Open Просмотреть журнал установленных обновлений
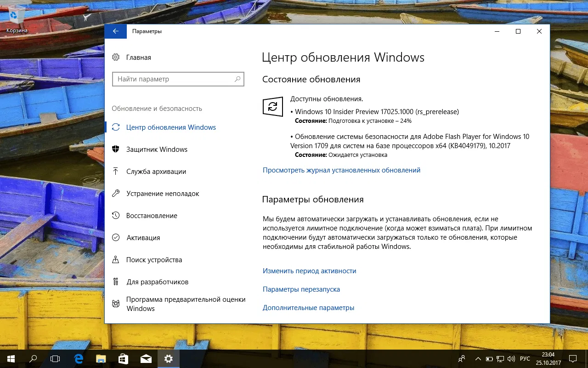This screenshot has height=368, width=588. tap(341, 170)
